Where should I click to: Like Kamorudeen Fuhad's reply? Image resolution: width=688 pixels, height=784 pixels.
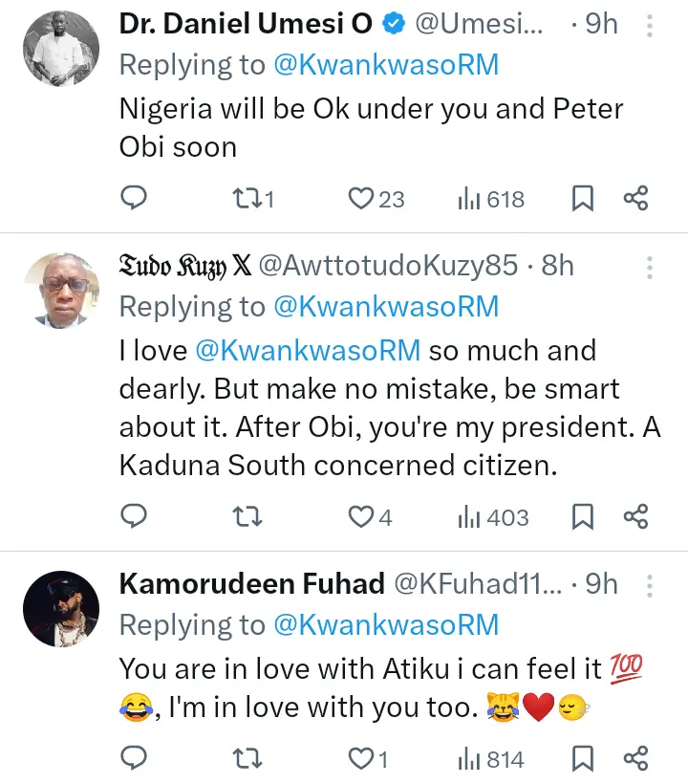tap(360, 759)
